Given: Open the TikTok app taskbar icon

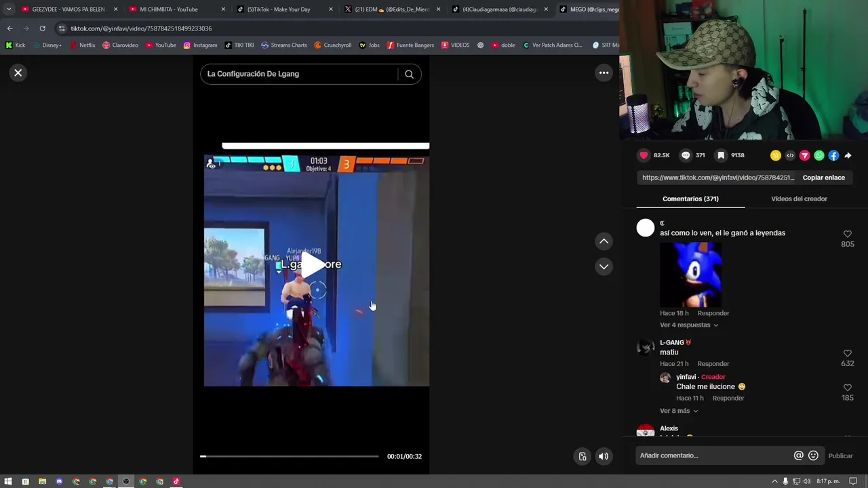Looking at the screenshot, I should pos(176,481).
